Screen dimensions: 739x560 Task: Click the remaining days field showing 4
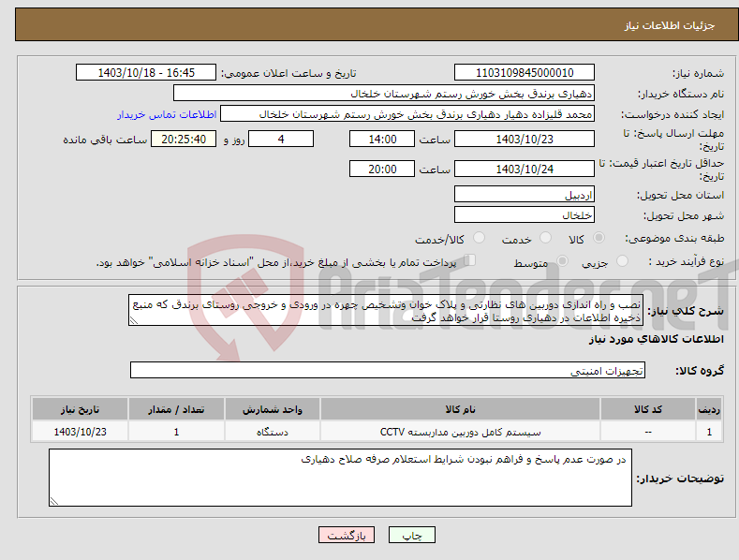281,139
